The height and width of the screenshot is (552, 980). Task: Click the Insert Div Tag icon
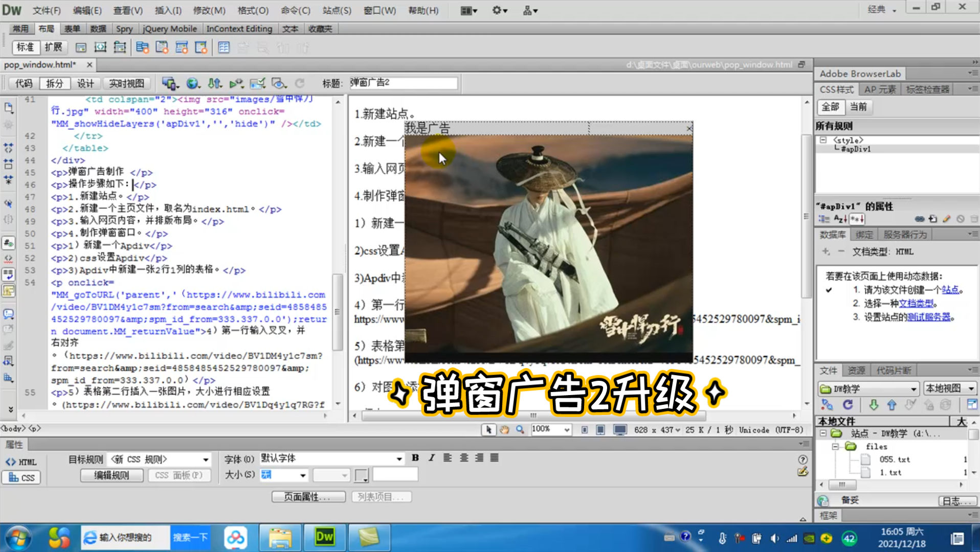click(x=81, y=48)
